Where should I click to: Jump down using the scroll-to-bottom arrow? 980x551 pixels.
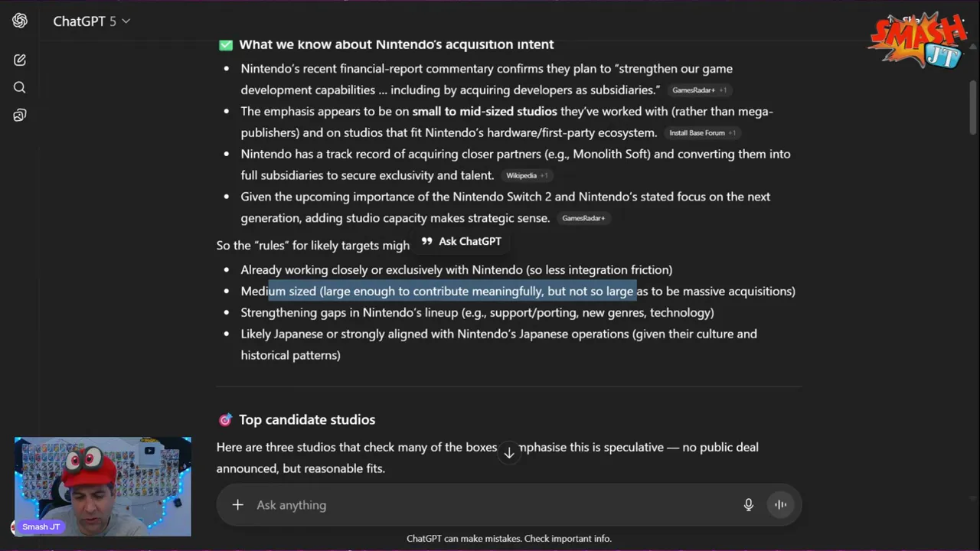pos(509,453)
